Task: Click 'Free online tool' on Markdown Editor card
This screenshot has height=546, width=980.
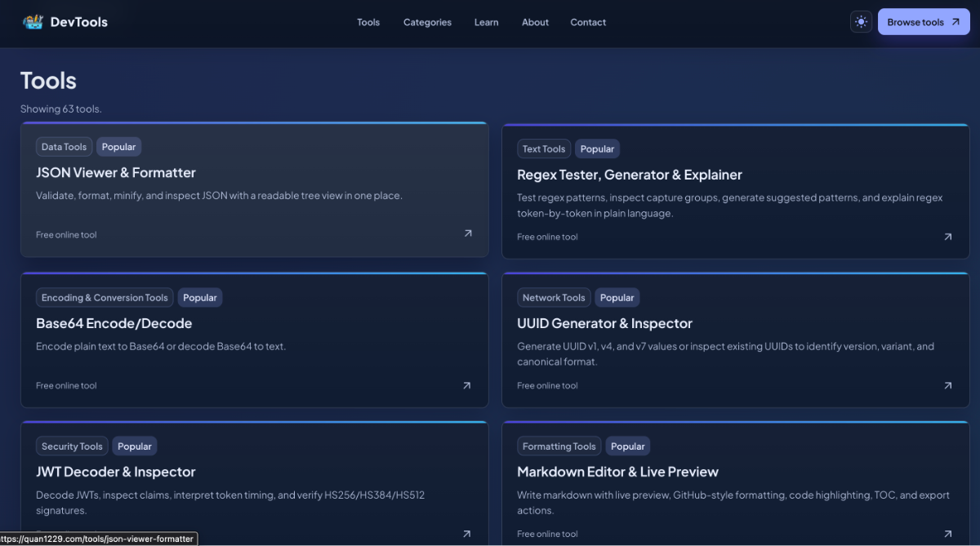Action: tap(547, 534)
